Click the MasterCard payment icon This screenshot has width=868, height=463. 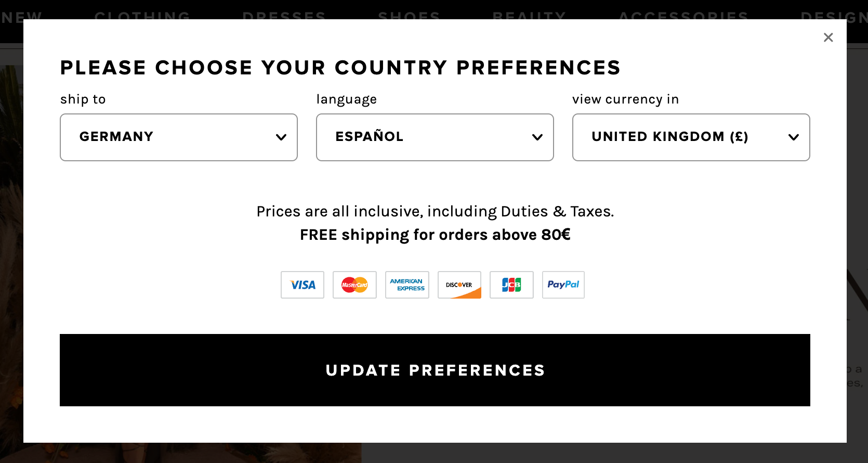coord(354,285)
